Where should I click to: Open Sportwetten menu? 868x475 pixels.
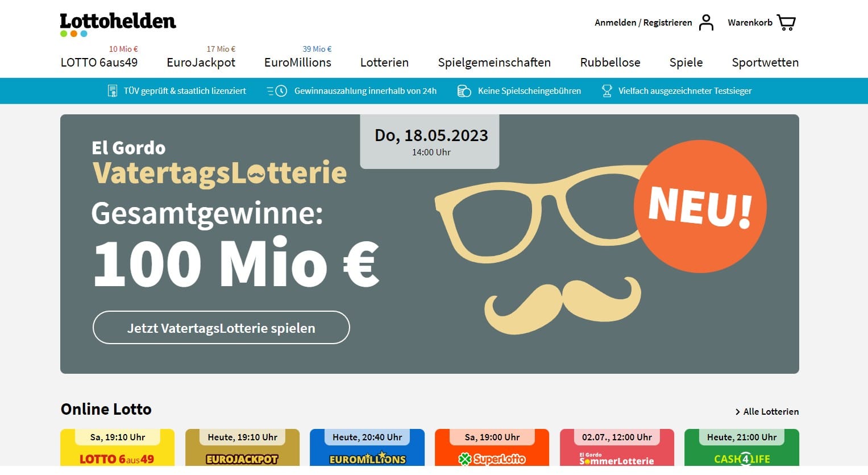[x=765, y=63]
